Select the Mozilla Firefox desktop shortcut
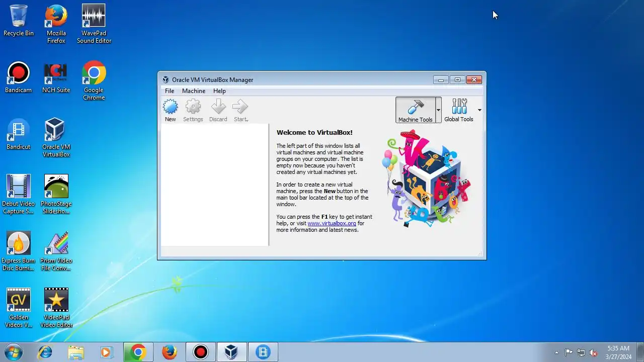This screenshot has width=644, height=362. click(x=56, y=24)
